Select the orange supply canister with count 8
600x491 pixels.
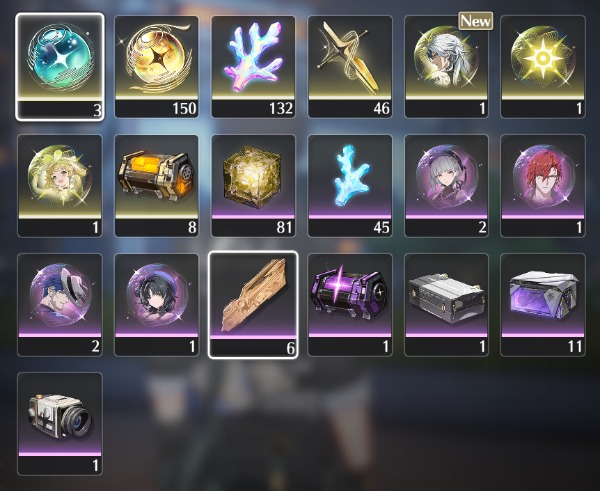click(x=157, y=186)
